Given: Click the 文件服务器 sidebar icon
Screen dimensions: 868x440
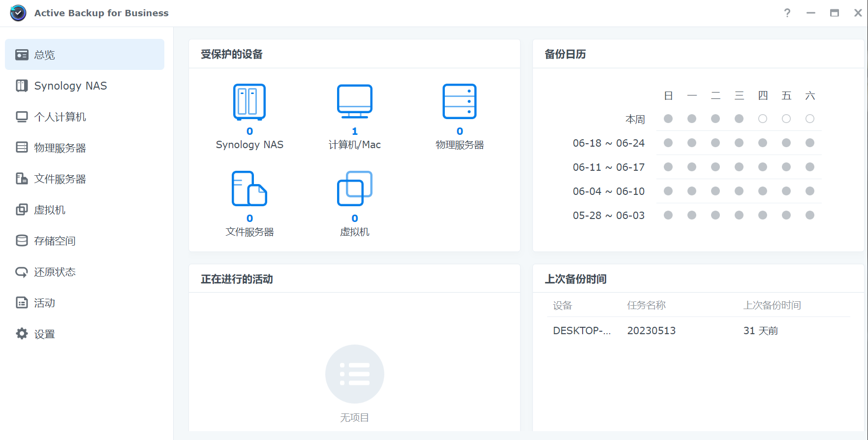Looking at the screenshot, I should [22, 179].
